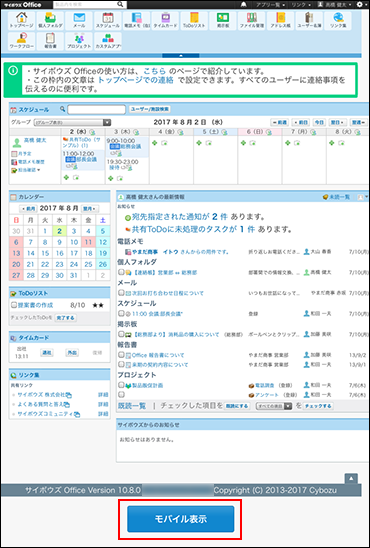370x548 pixels.
Task: Open the カスタムアプリ app icon
Action: [108, 41]
